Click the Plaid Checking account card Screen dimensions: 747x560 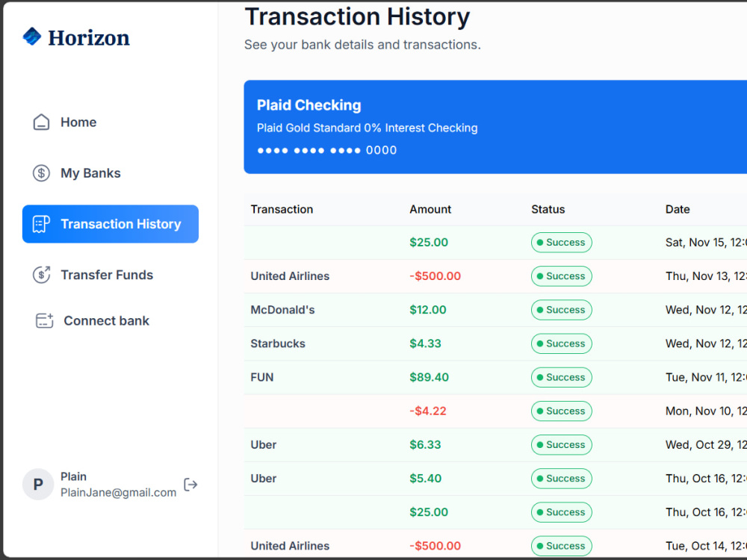point(495,127)
